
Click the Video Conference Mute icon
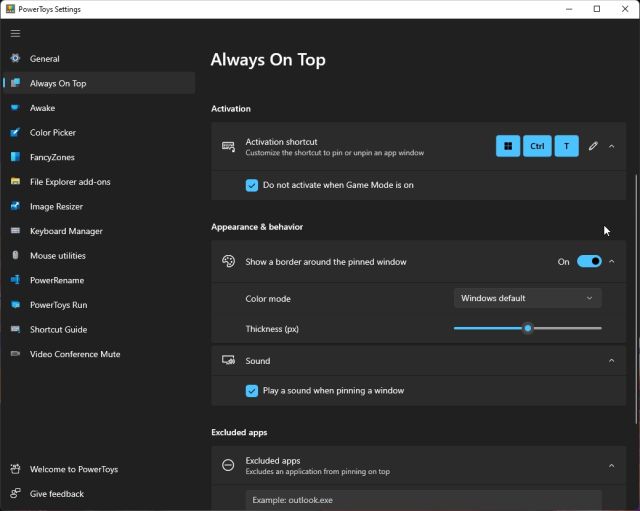pyautogui.click(x=15, y=354)
